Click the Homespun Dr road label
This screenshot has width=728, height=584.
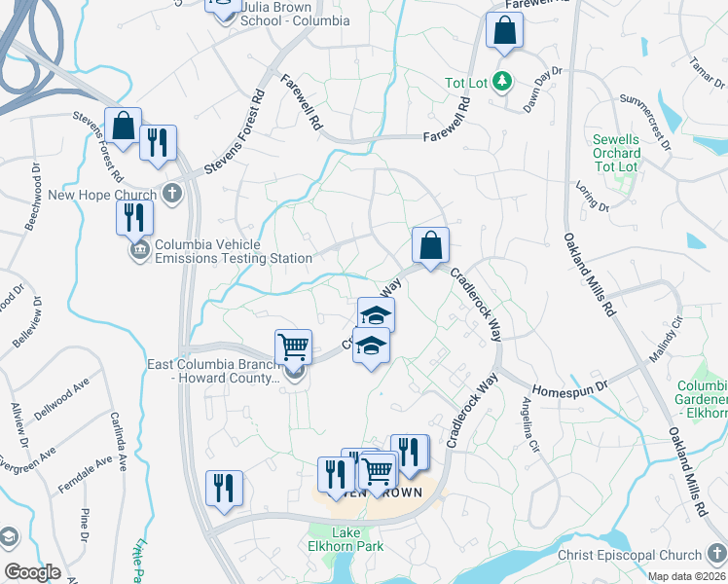(569, 389)
